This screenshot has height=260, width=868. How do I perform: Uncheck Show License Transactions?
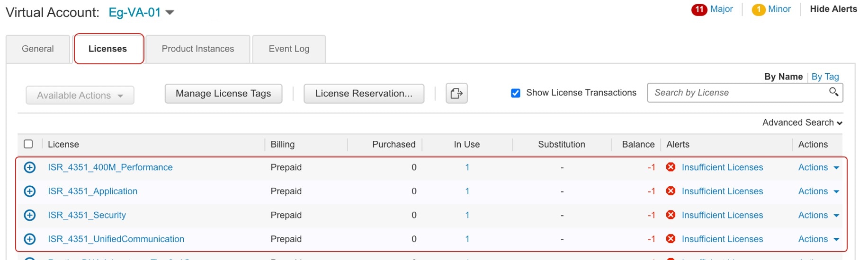[x=516, y=93]
